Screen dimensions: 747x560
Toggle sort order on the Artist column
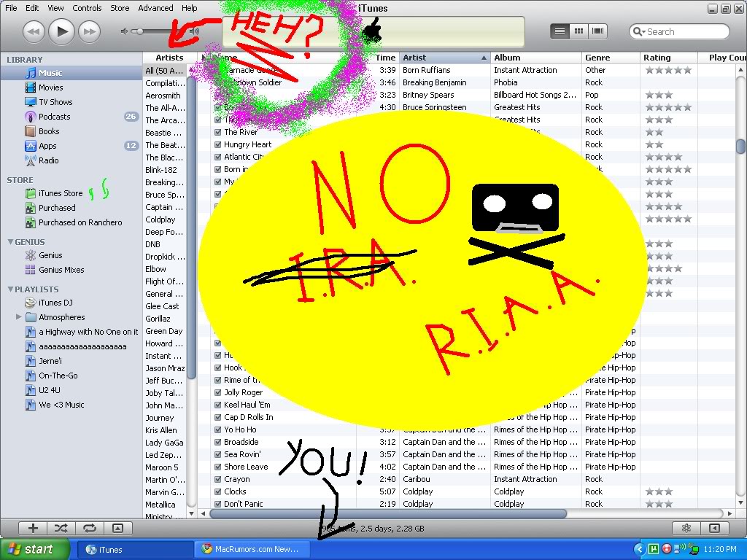pyautogui.click(x=445, y=58)
